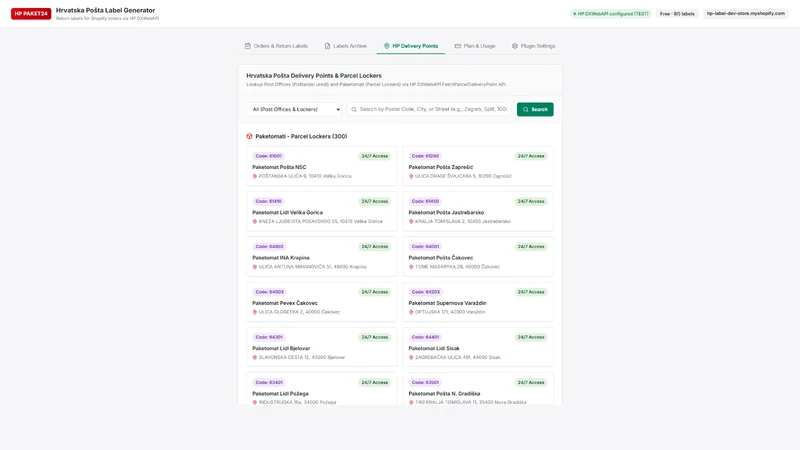
Task: Click the magnifier icon inside the search field
Action: (354, 109)
